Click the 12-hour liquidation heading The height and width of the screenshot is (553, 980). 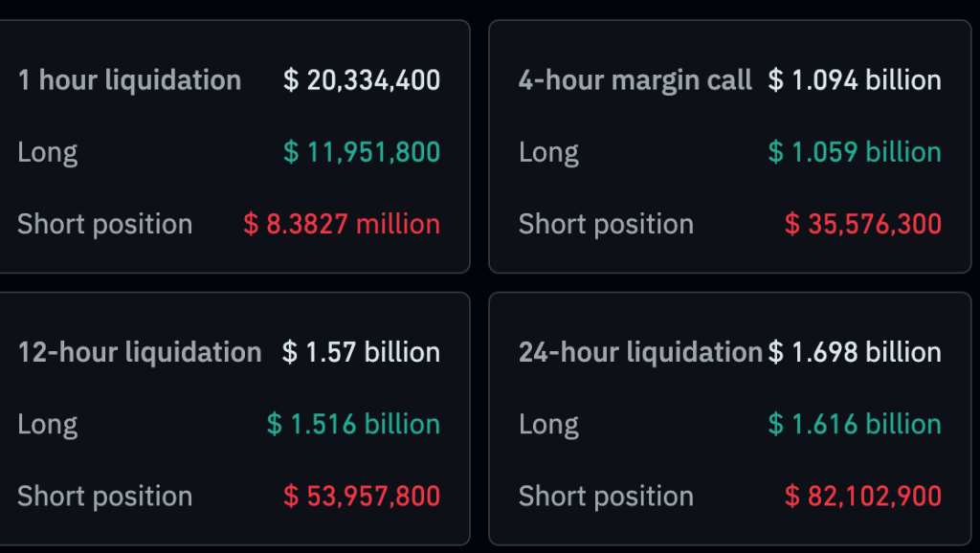tap(139, 352)
